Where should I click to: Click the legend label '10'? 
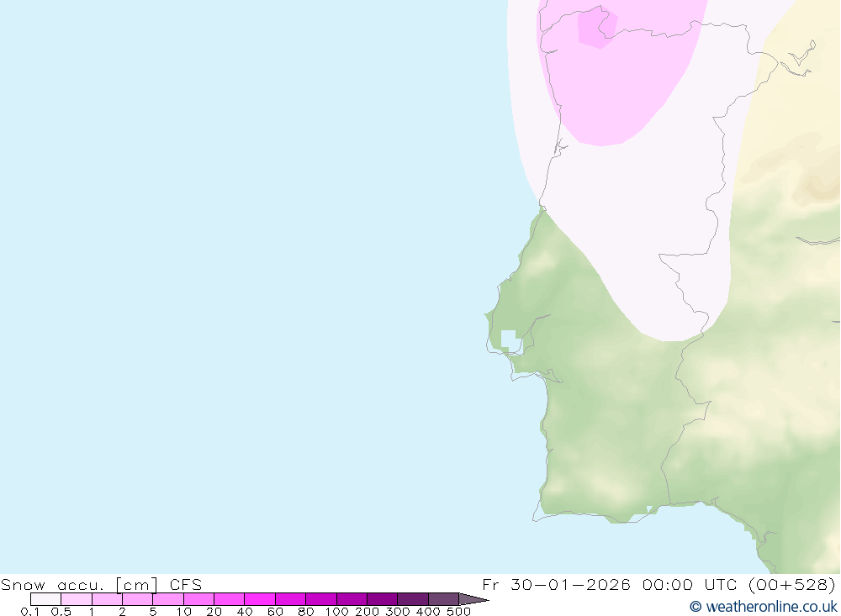coord(183,611)
